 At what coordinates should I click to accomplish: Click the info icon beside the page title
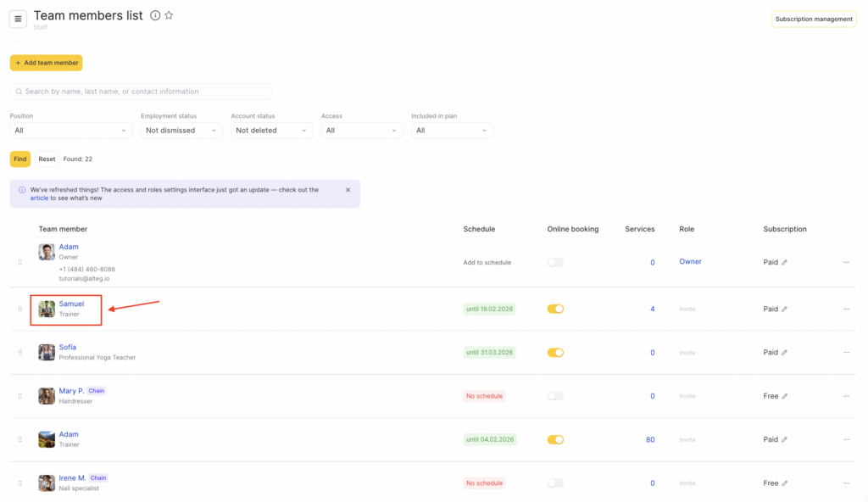tap(155, 15)
